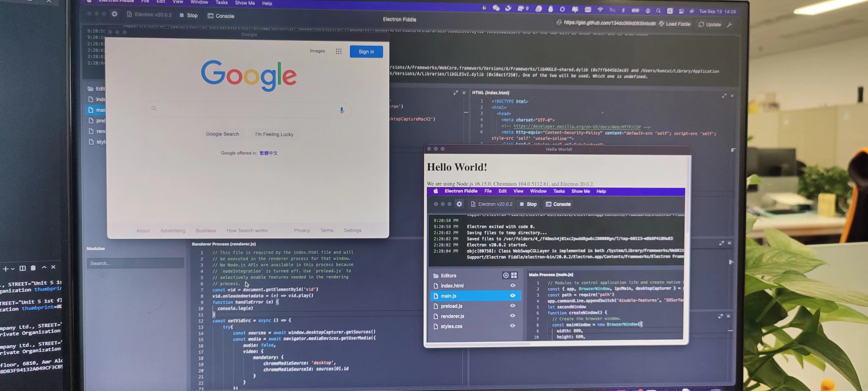The width and height of the screenshot is (868, 391).
Task: Open the Show Me menu
Action: click(x=245, y=3)
